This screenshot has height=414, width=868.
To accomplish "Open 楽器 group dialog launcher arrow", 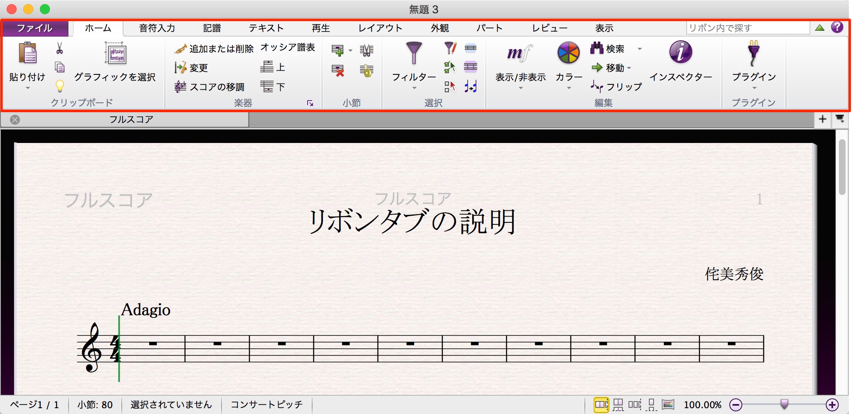I will 310,103.
